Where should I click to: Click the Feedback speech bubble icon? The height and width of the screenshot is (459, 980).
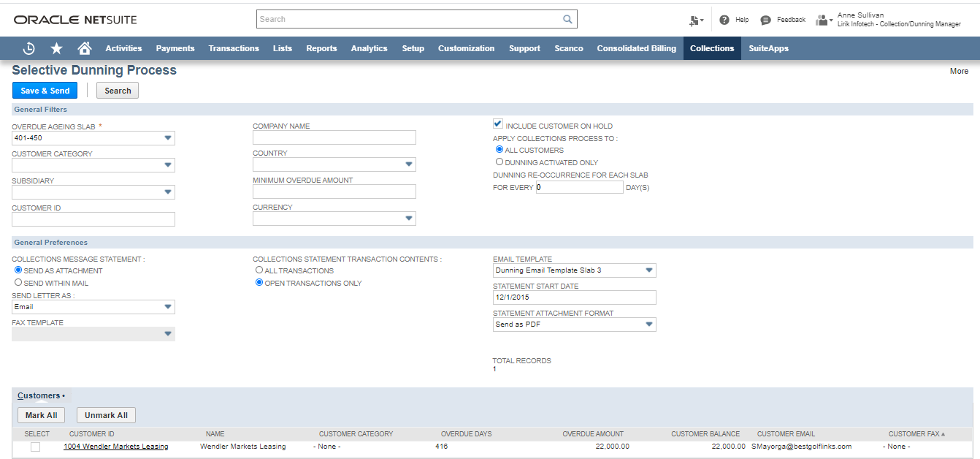click(x=765, y=20)
